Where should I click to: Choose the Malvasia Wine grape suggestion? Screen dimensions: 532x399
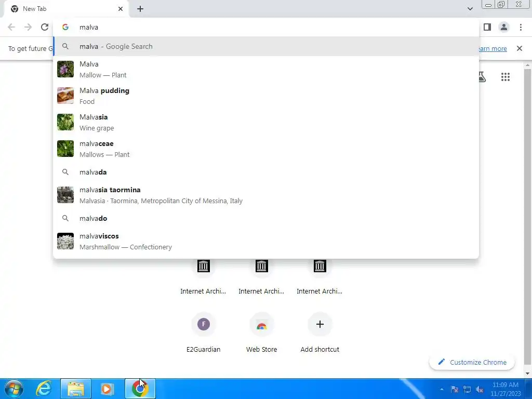266,122
